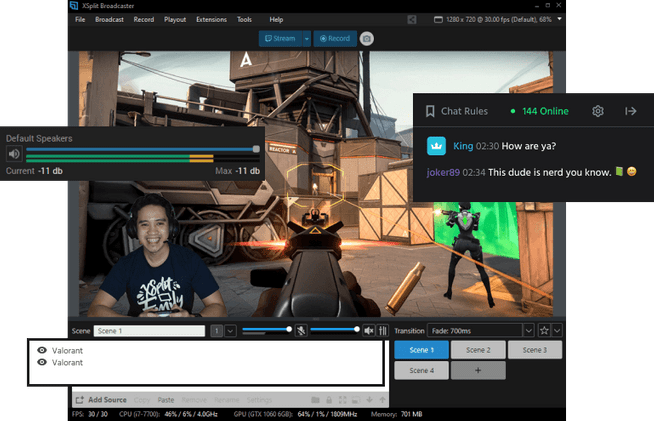Viewport: 654px width, 421px height.
Task: Move source down with the arrow icon
Action: [x=370, y=400]
